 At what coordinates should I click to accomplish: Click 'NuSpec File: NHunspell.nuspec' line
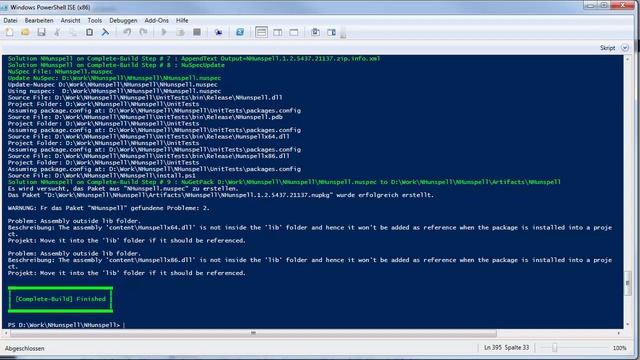click(60, 71)
